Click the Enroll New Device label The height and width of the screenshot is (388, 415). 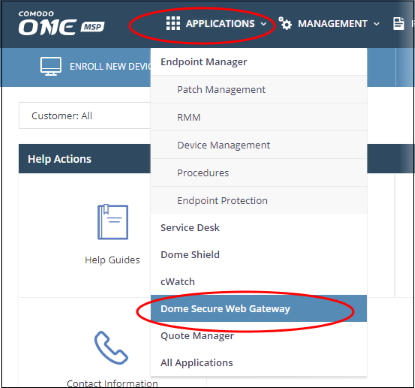110,67
